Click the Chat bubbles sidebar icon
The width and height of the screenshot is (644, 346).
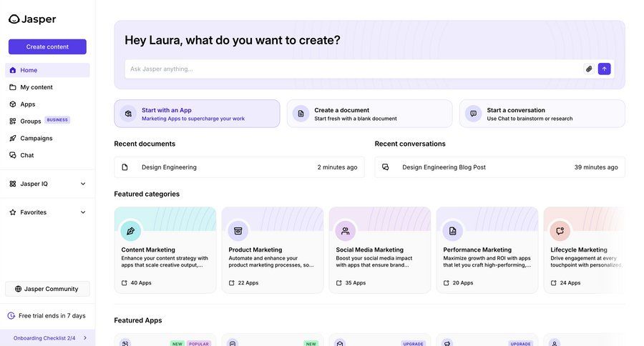click(13, 155)
